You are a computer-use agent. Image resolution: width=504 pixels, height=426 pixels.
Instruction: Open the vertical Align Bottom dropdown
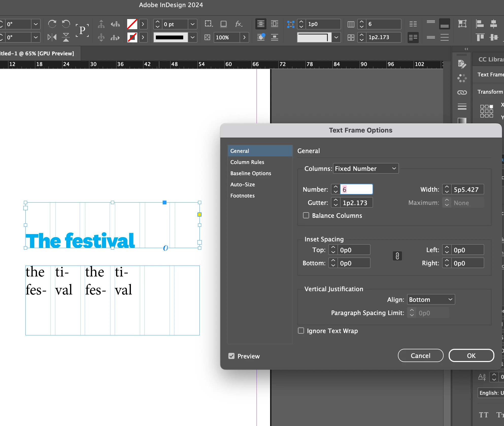pyautogui.click(x=431, y=300)
